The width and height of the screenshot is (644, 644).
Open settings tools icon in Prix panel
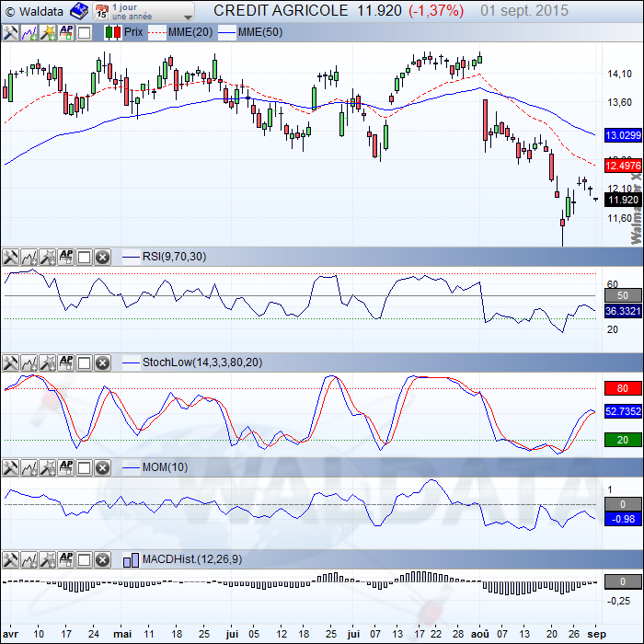point(10,32)
